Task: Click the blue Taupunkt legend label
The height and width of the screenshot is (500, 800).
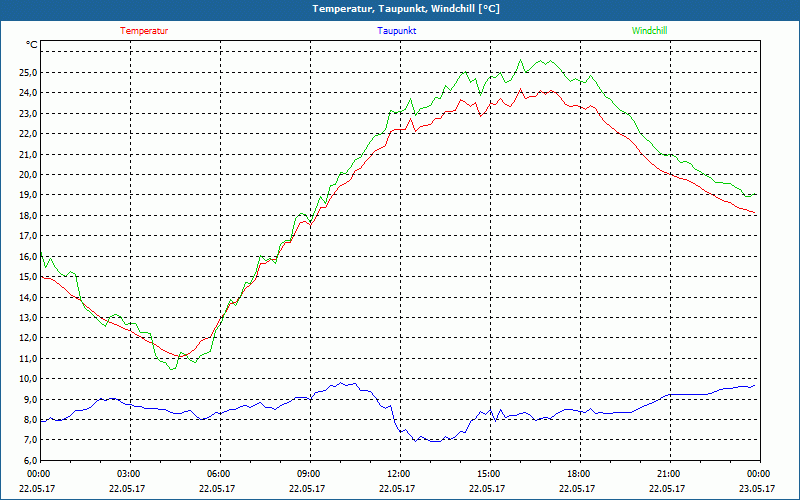Action: click(396, 31)
